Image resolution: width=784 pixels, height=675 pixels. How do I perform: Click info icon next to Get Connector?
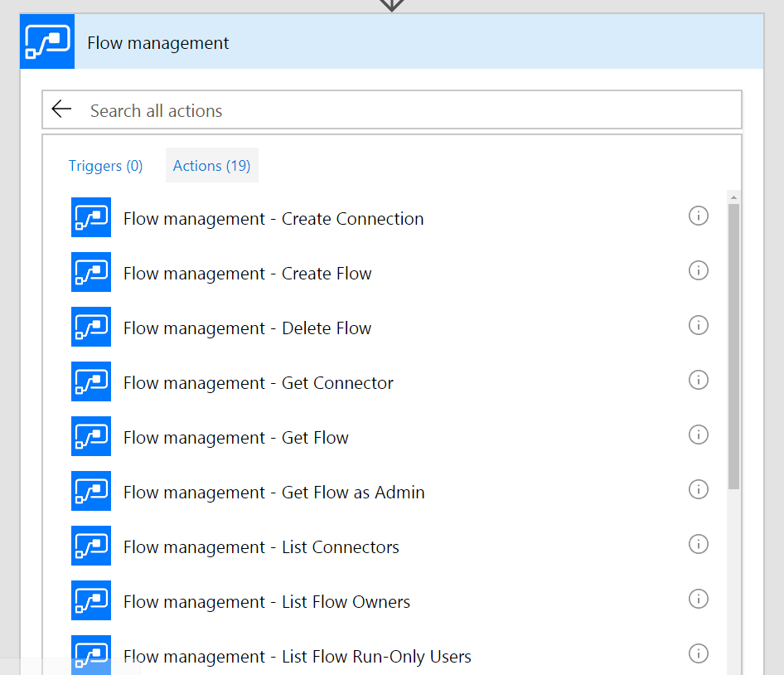[x=699, y=380]
